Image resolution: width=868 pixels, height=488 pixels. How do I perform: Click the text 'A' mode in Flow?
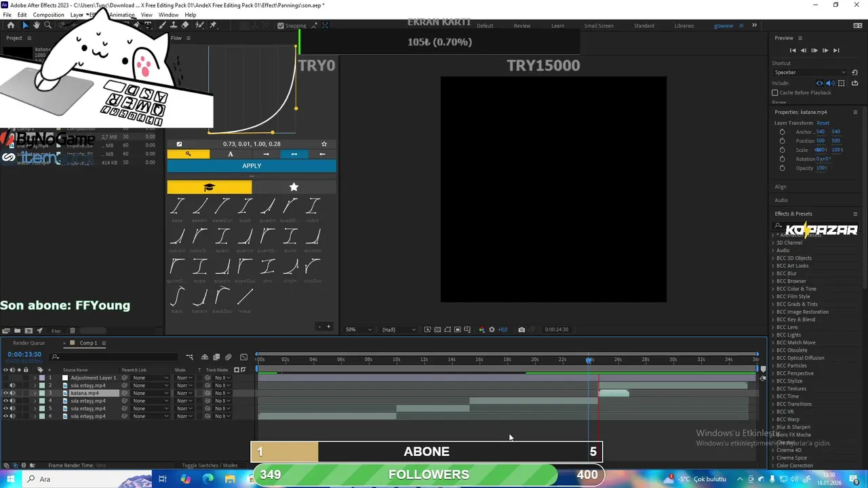coord(230,154)
